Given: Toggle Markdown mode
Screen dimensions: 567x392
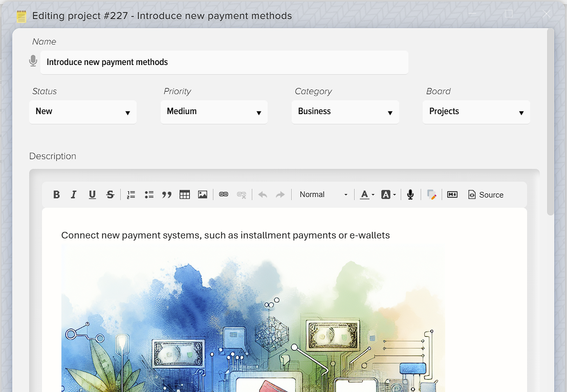Looking at the screenshot, I should (x=452, y=194).
